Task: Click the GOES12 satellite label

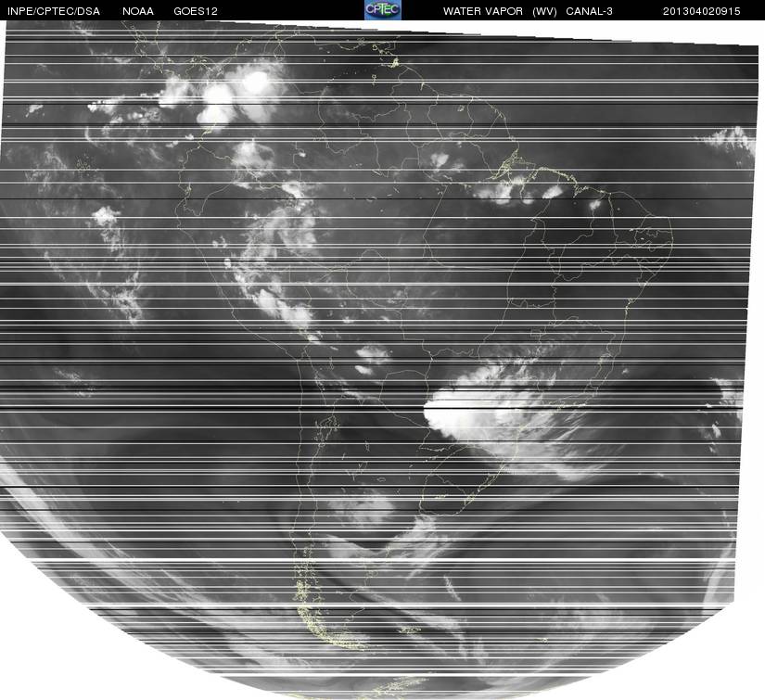Action: coord(196,11)
